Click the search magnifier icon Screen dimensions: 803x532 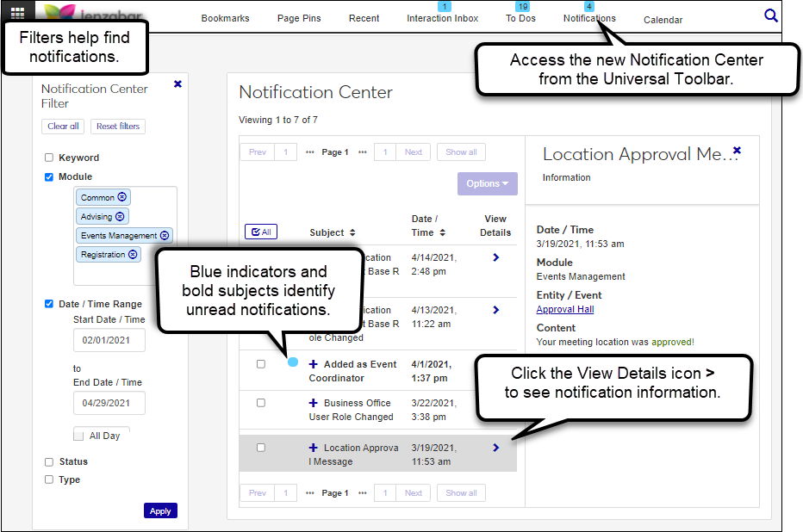coord(771,15)
